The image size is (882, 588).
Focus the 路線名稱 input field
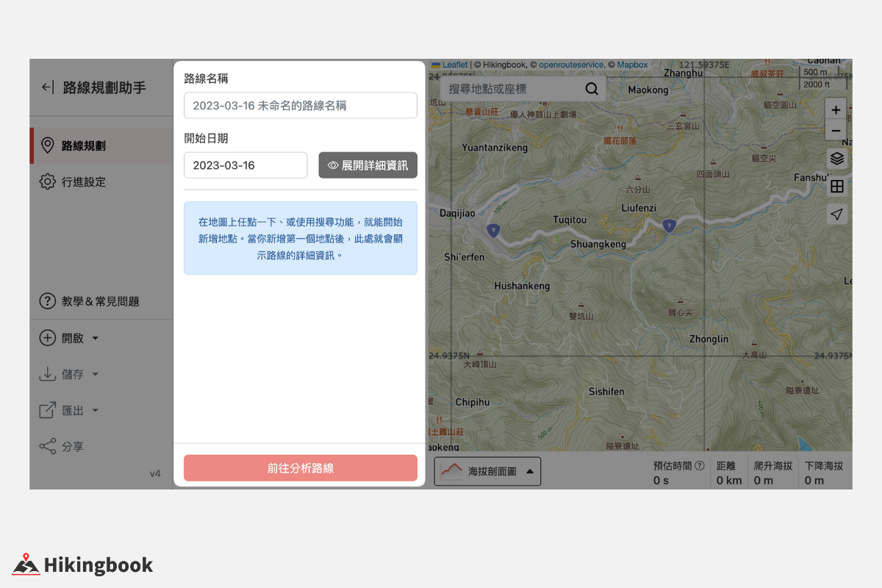(x=301, y=105)
